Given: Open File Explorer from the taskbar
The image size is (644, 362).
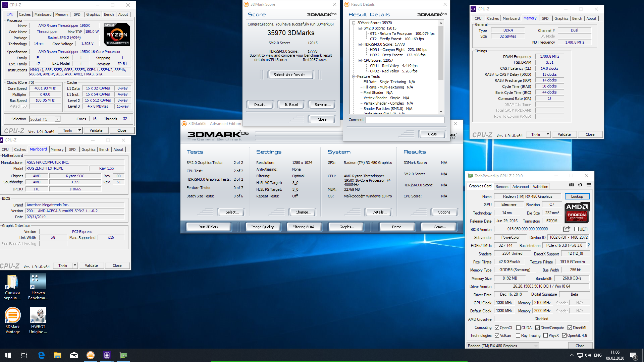Looking at the screenshot, I should coord(58,355).
